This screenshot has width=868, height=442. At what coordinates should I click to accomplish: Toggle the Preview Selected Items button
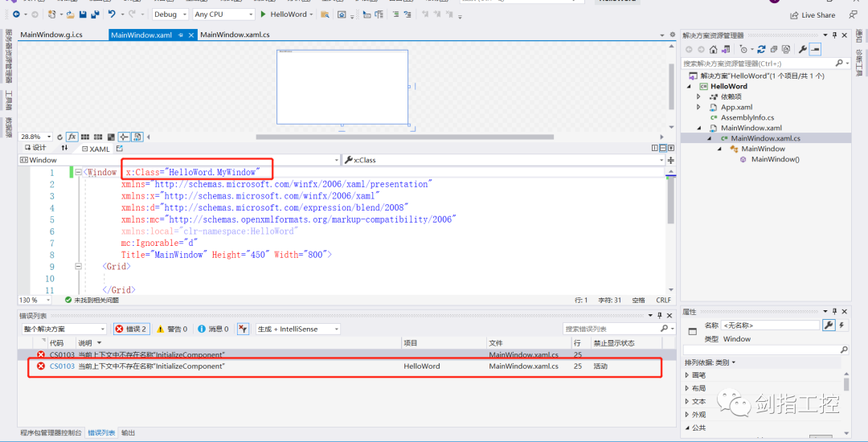(x=815, y=49)
